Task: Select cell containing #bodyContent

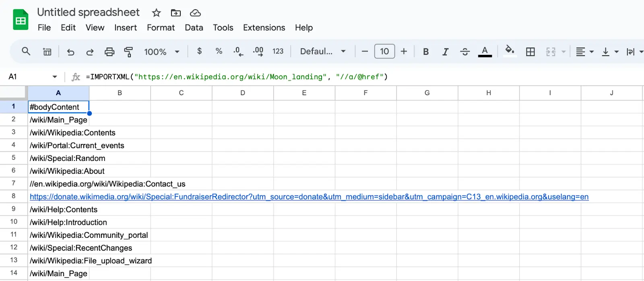Action: click(58, 107)
